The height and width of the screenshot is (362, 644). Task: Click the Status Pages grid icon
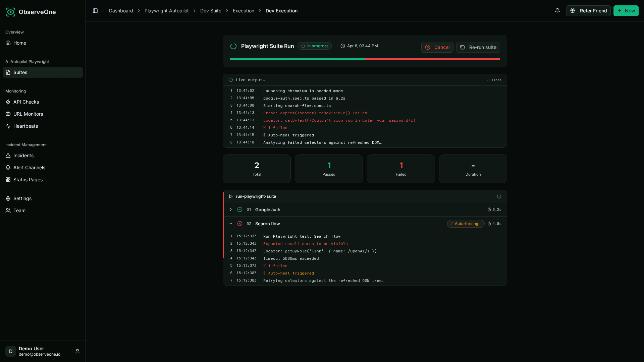click(x=8, y=180)
